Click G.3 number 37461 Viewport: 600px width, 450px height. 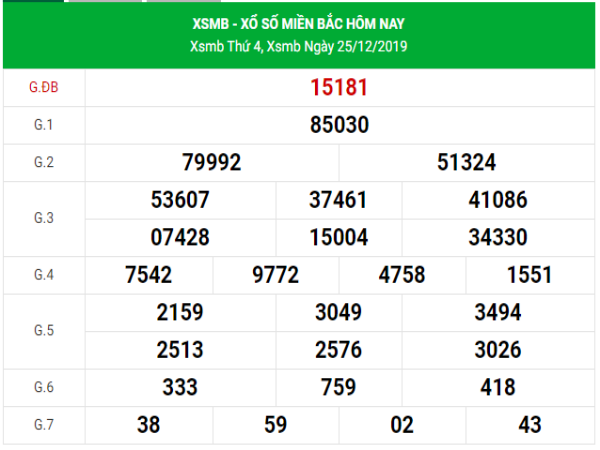[x=340, y=199]
